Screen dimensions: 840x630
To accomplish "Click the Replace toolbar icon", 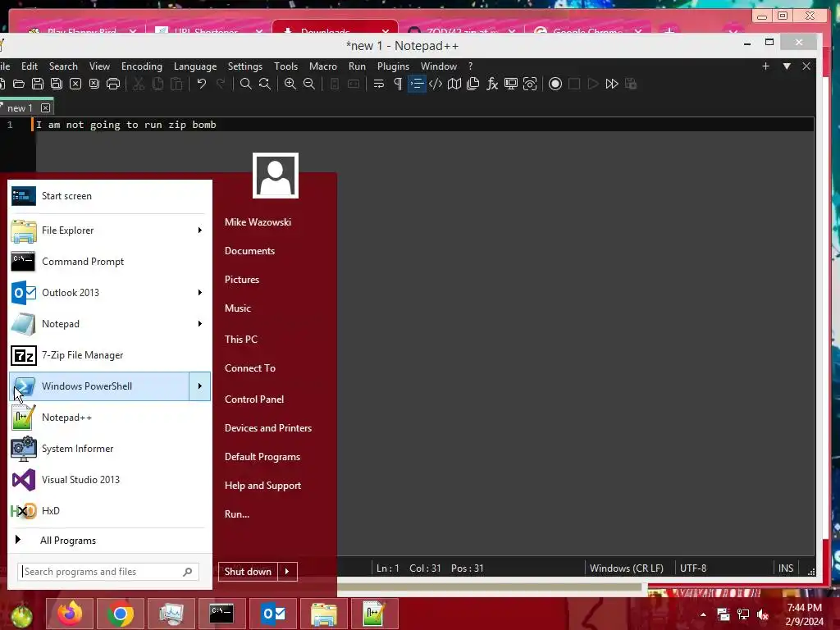I will click(265, 84).
